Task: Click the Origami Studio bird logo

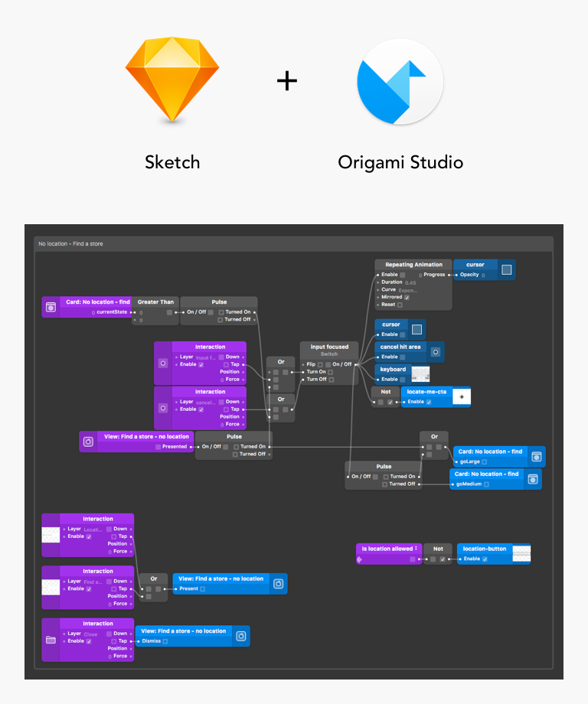Action: [400, 81]
